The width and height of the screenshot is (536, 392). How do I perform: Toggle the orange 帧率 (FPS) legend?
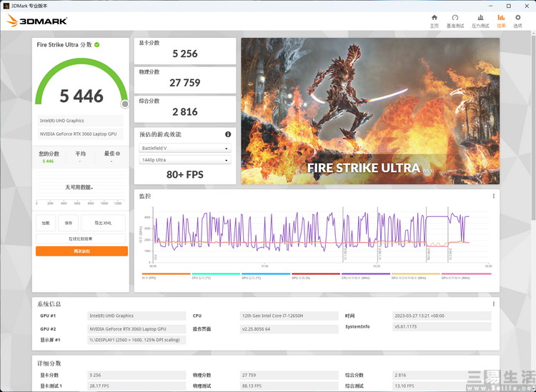point(166,276)
